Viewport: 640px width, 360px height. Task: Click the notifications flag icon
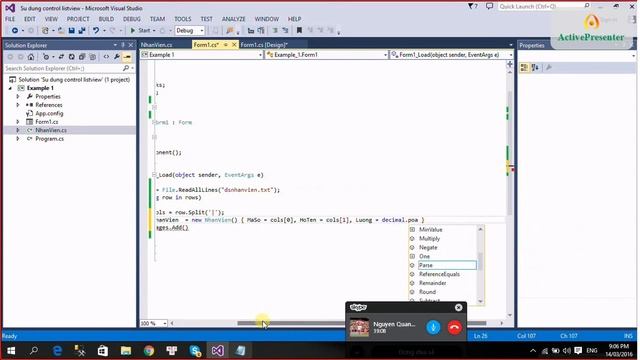(472, 6)
